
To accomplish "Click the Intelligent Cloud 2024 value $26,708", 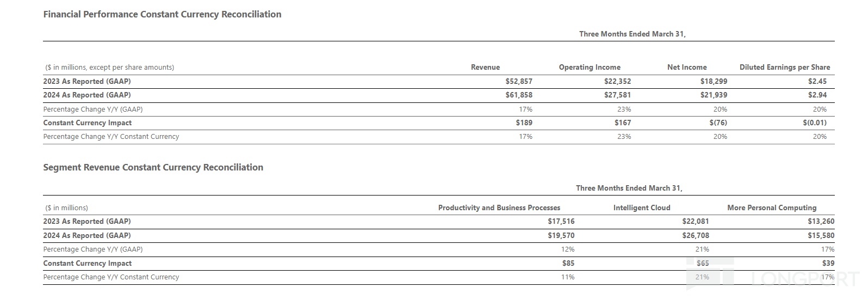I will click(x=695, y=235).
